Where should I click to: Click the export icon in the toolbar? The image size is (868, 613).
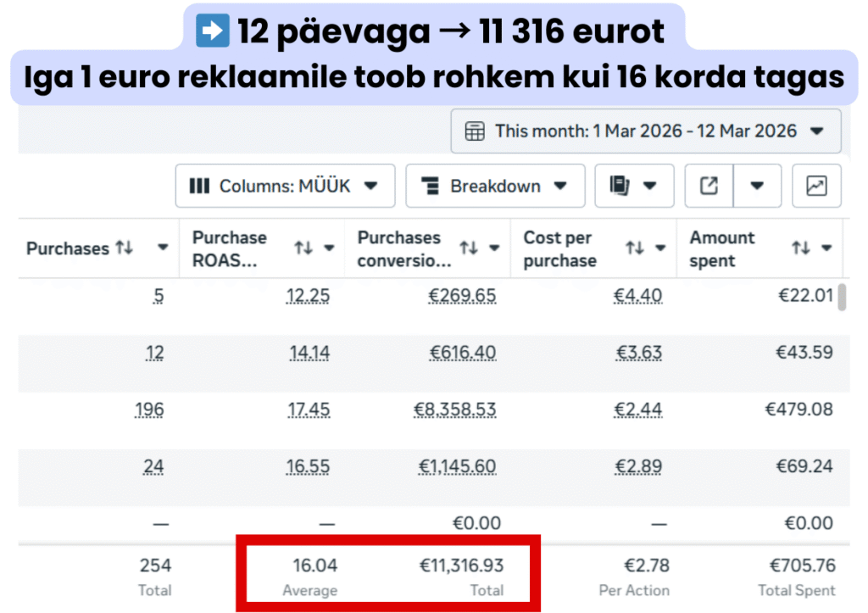[x=709, y=186]
